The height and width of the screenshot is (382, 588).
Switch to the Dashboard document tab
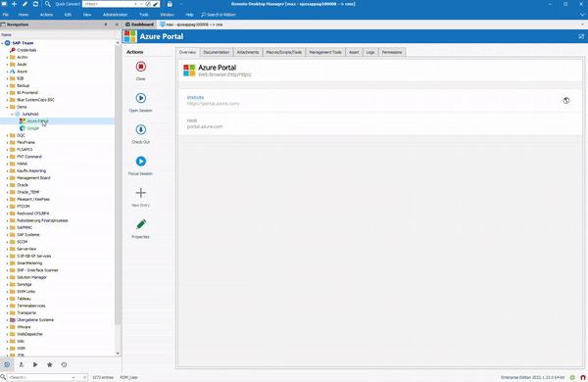point(139,24)
